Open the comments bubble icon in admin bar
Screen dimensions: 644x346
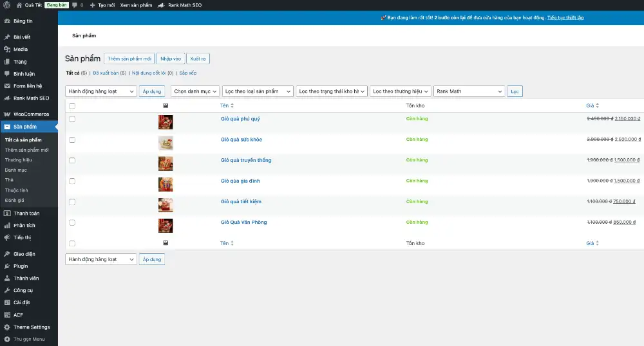[x=75, y=5]
